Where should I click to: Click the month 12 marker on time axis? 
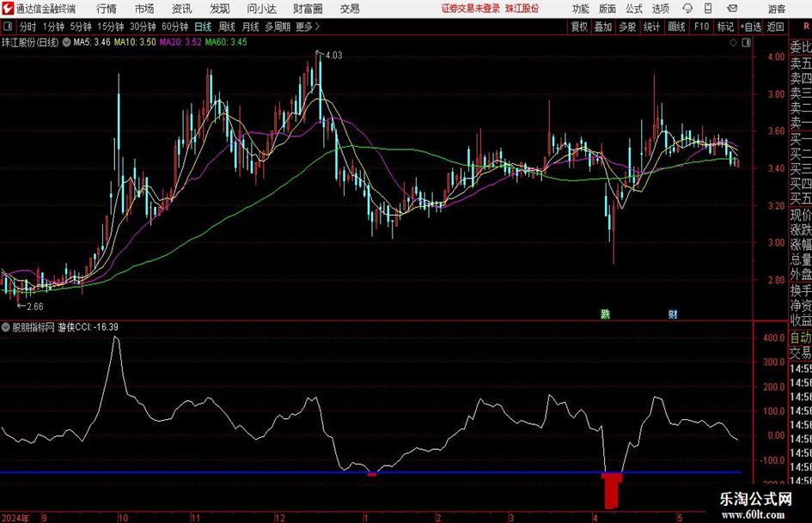click(279, 518)
